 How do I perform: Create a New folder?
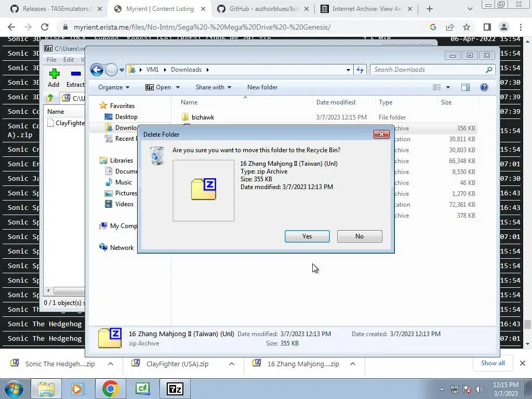pos(262,87)
